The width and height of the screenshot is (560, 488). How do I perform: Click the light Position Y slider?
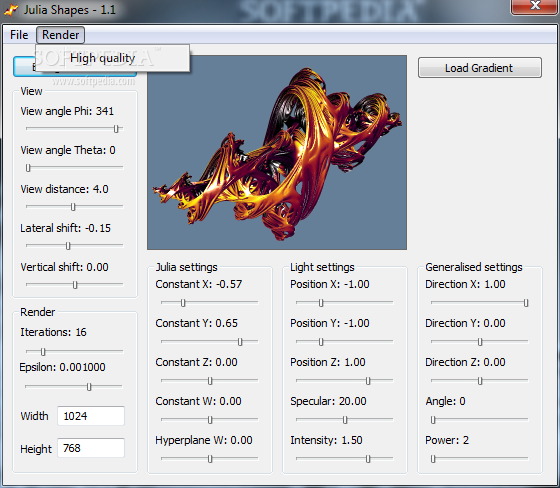pyautogui.click(x=344, y=342)
